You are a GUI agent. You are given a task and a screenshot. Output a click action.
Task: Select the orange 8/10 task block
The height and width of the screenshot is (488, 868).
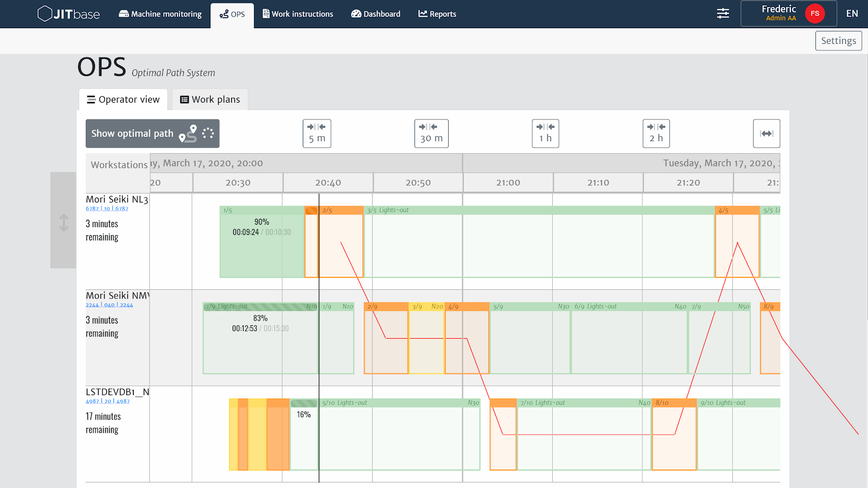click(x=674, y=434)
